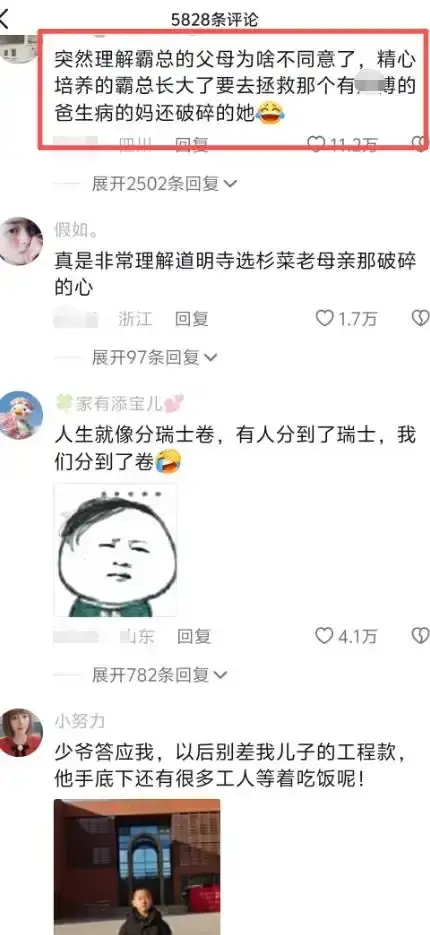Viewport: 430px width, 935px height.
Task: Open the 5828条评论 header
Action: (215, 19)
